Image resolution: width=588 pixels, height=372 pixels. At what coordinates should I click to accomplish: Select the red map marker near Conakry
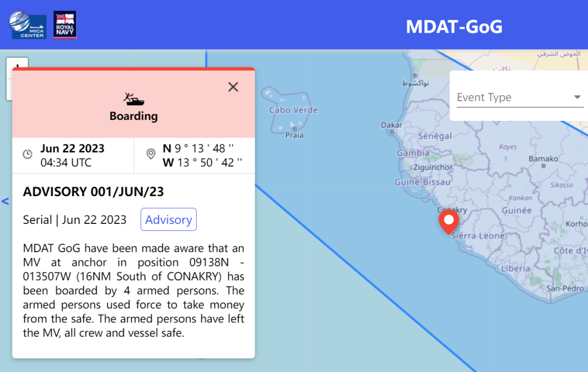click(449, 222)
